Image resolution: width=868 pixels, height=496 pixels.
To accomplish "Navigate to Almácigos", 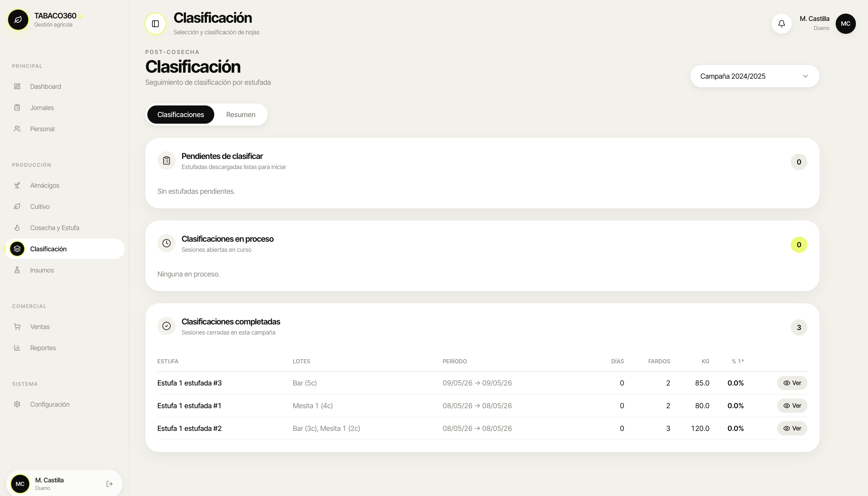I will pos(65,185).
